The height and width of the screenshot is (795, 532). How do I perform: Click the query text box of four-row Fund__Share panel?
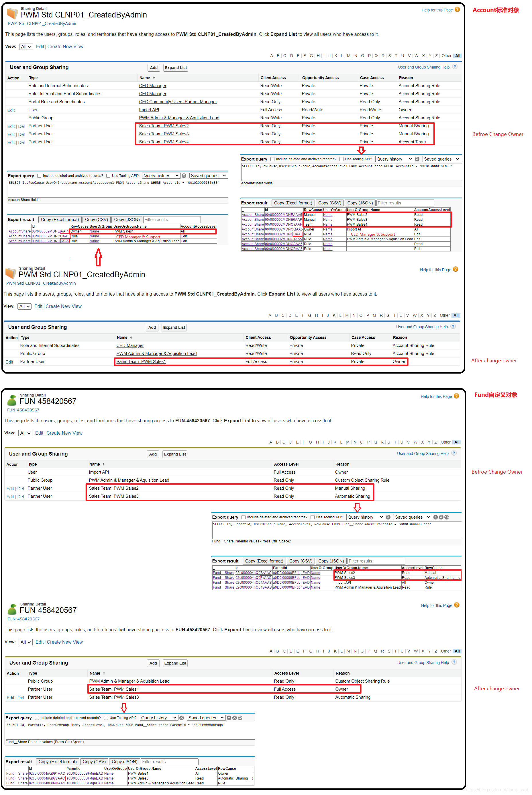pos(337,530)
